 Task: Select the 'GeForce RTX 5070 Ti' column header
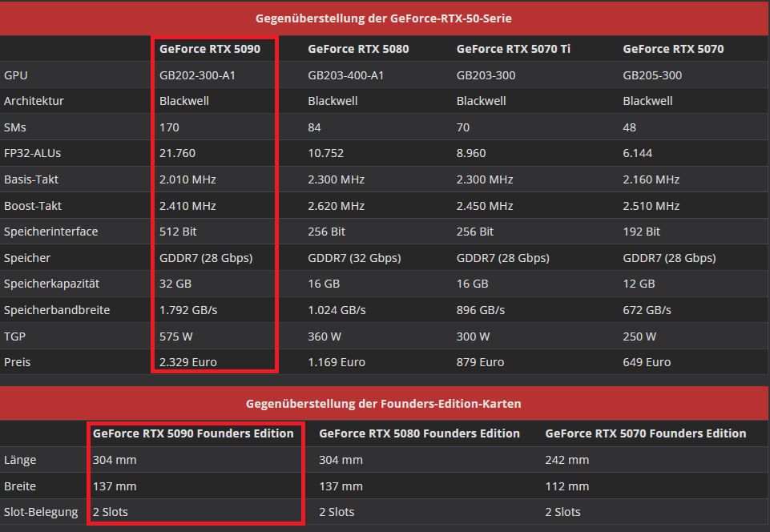[513, 49]
